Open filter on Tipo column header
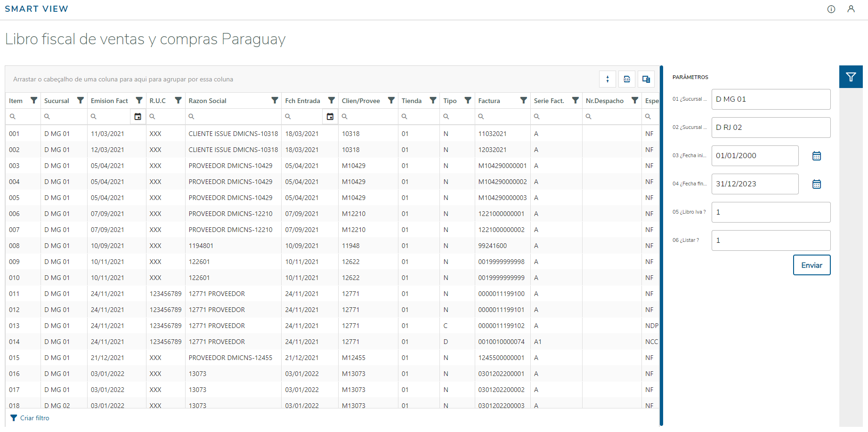This screenshot has width=868, height=432. [468, 100]
